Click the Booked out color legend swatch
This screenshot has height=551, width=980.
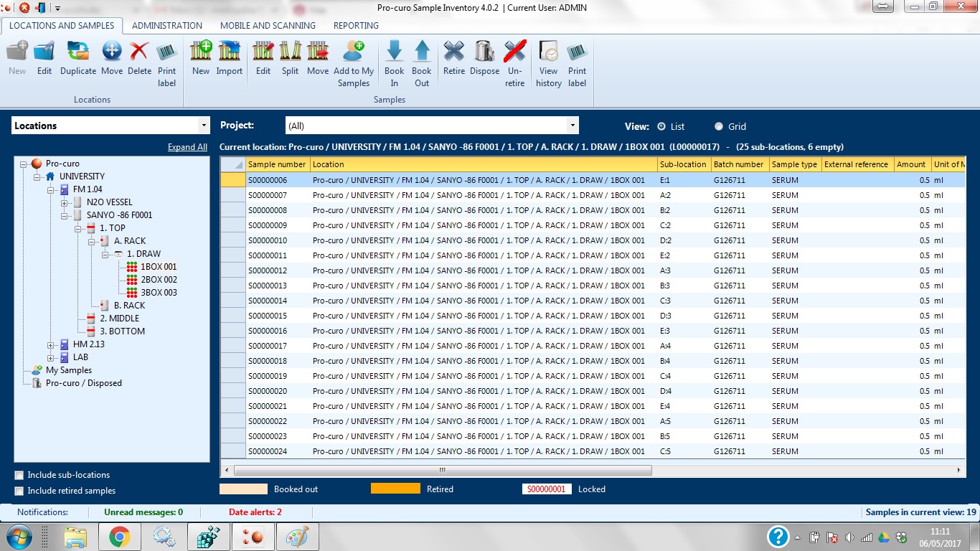click(x=243, y=489)
